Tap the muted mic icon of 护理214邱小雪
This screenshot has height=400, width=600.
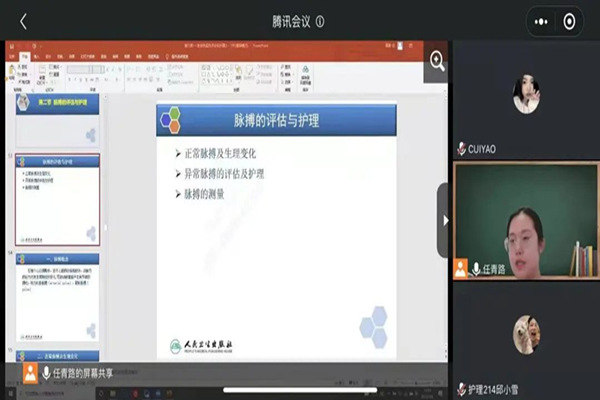[x=461, y=390]
